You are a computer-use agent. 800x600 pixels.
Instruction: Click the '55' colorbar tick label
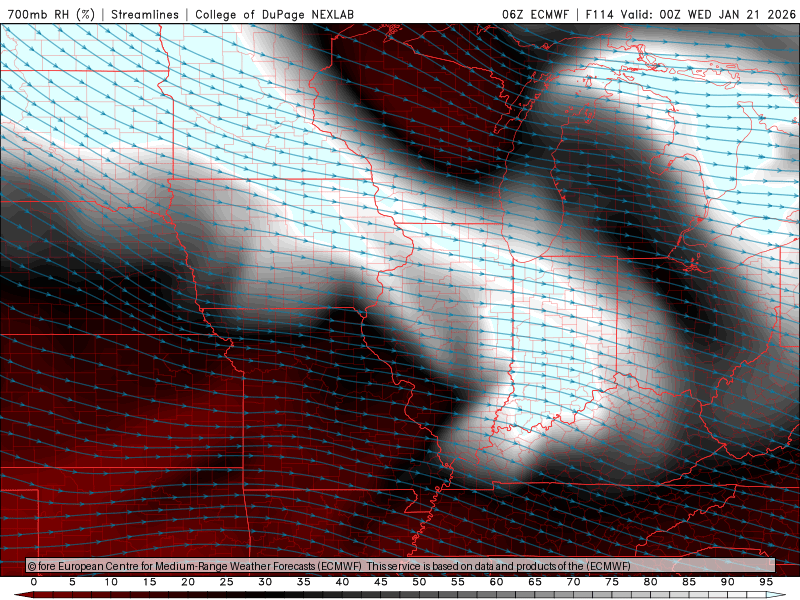point(458,582)
